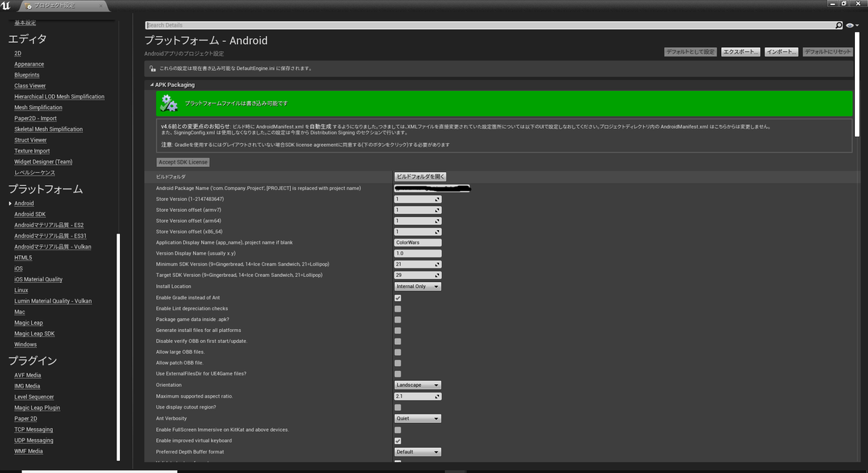The image size is (868, 473).
Task: Click spinner arrow on Minimum SDK Version field
Action: point(437,265)
